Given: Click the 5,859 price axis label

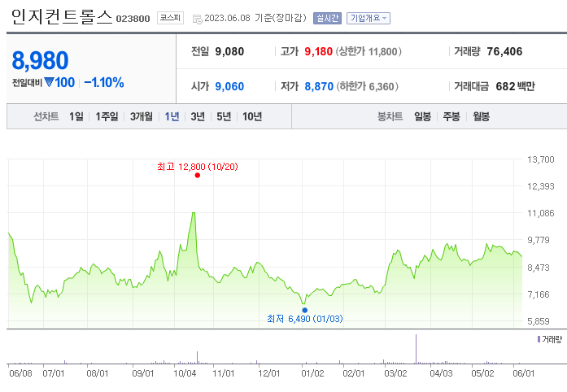Looking at the screenshot, I should coord(539,321).
